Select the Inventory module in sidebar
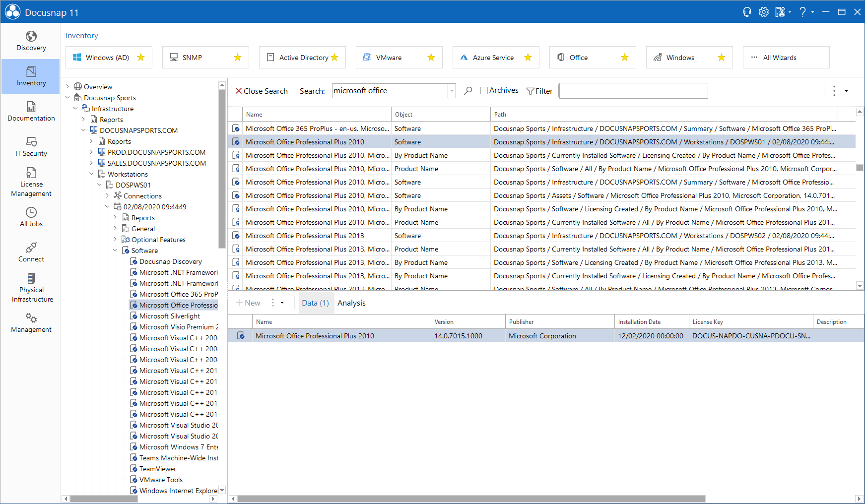 tap(31, 76)
